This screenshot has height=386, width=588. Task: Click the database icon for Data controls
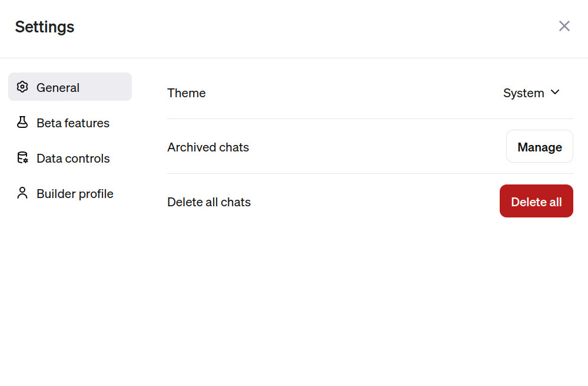(x=22, y=158)
